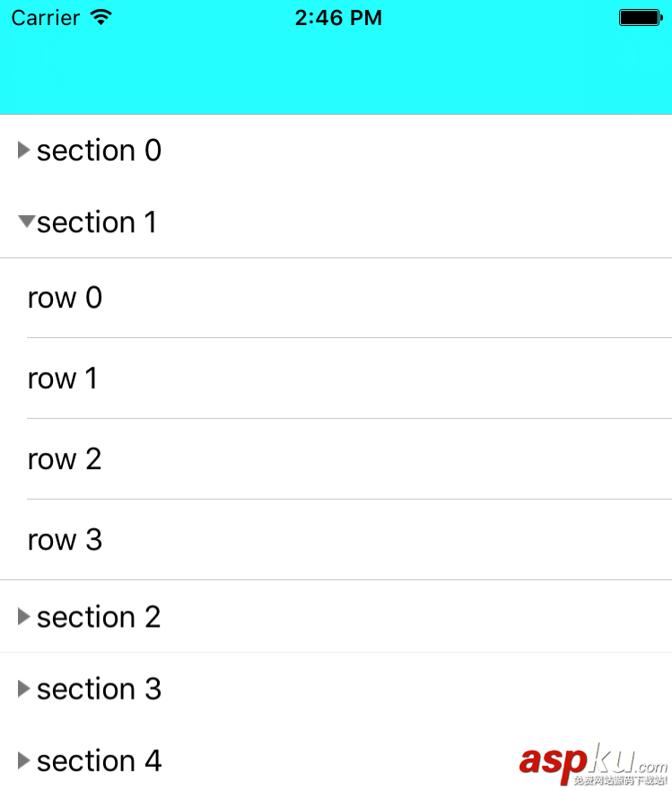
Task: Tap the Wi-Fi icon in status bar
Action: [x=101, y=17]
